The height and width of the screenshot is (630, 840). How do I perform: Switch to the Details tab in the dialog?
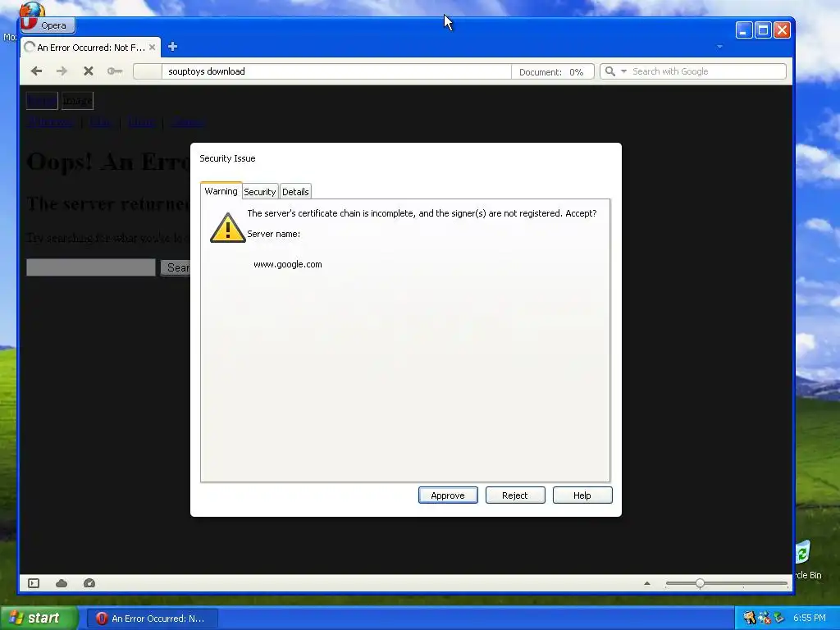295,192
